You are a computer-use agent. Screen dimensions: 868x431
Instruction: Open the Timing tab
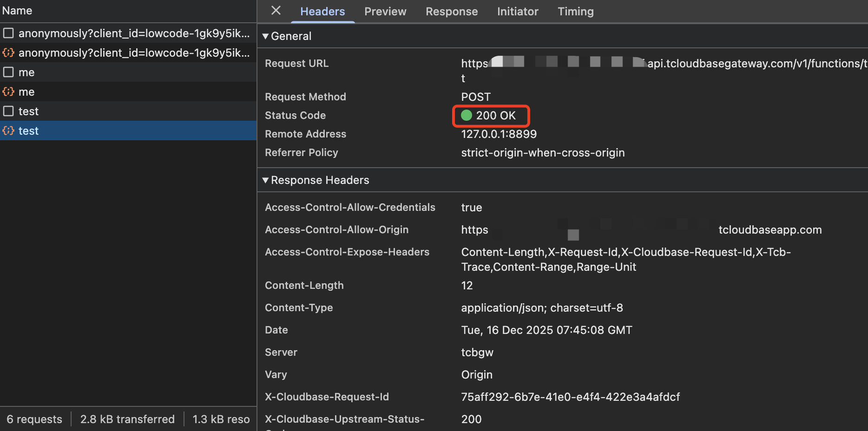tap(576, 12)
